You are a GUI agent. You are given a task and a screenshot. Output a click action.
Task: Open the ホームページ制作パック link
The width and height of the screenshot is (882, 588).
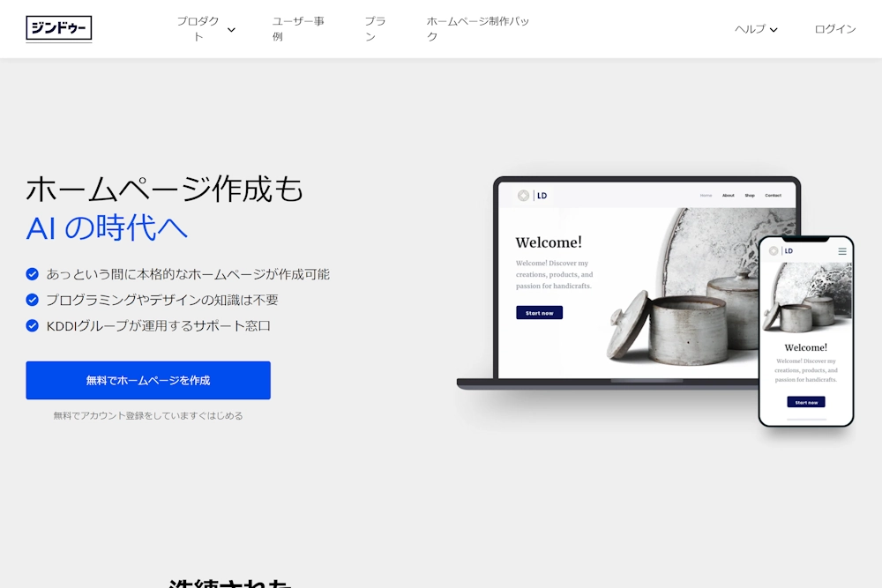(x=477, y=29)
